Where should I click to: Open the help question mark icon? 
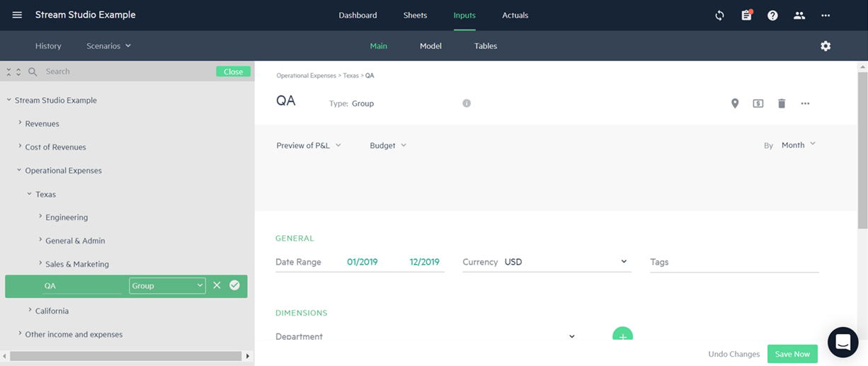click(772, 15)
